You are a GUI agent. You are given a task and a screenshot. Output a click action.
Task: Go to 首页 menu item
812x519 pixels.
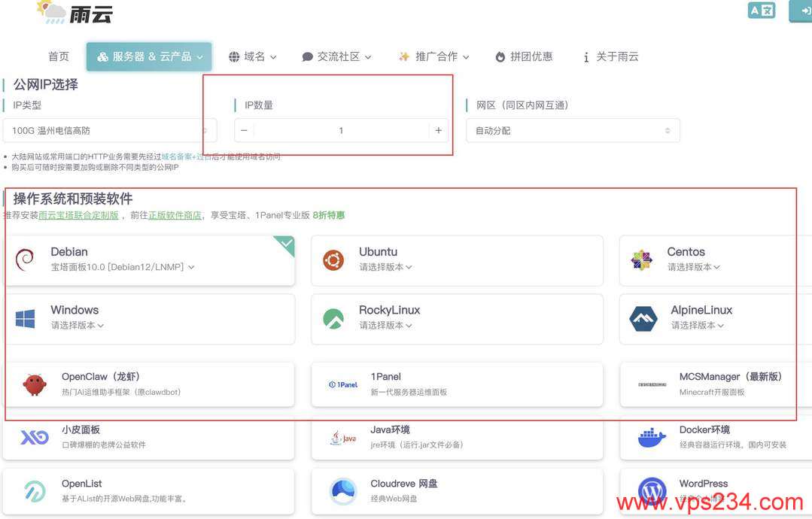click(59, 56)
